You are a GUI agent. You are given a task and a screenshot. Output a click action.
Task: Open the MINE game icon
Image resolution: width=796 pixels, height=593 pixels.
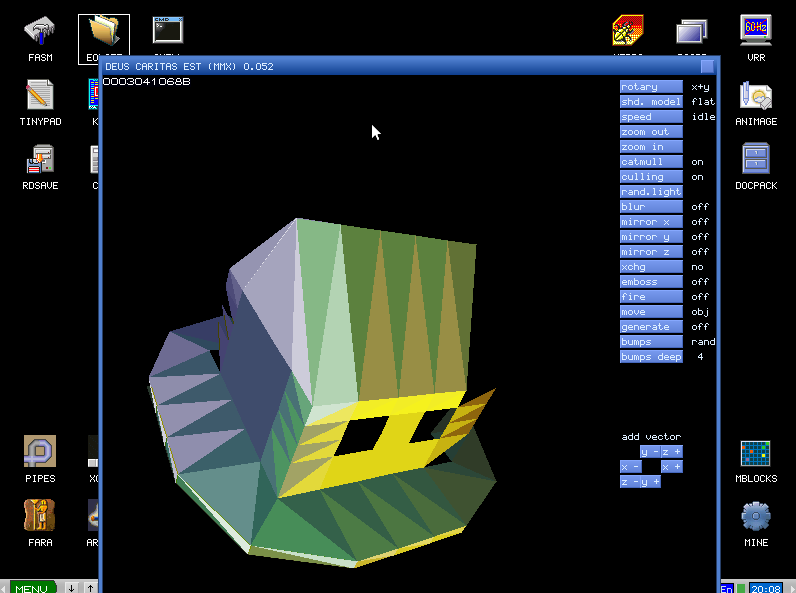pos(756,523)
